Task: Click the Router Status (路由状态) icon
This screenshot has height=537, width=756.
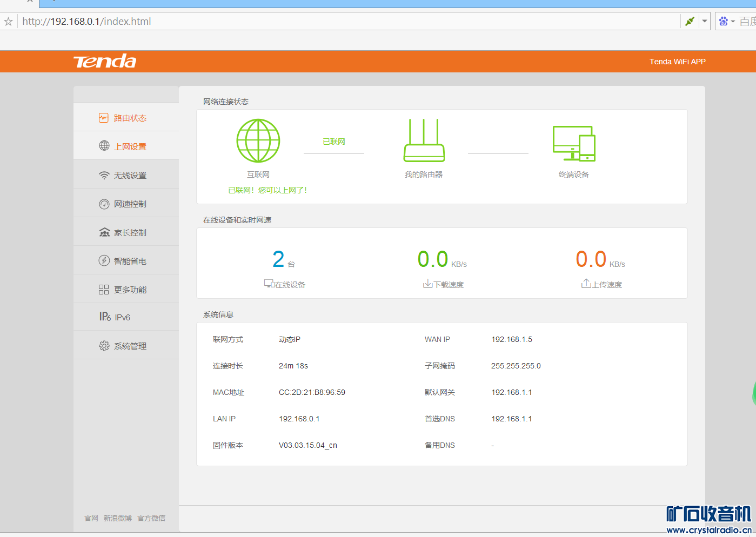Action: [104, 118]
